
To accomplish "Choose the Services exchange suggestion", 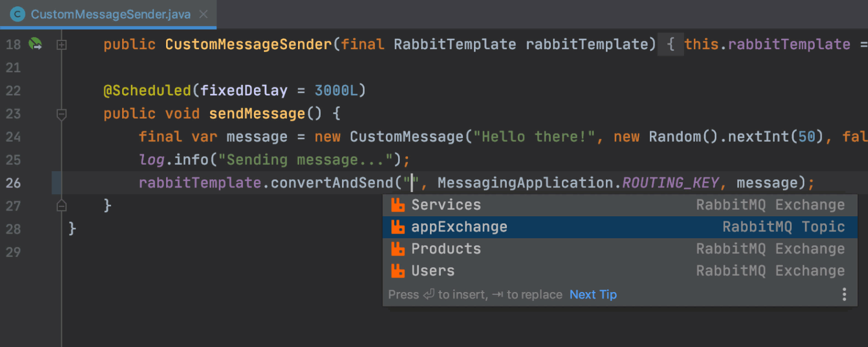I will coord(446,205).
